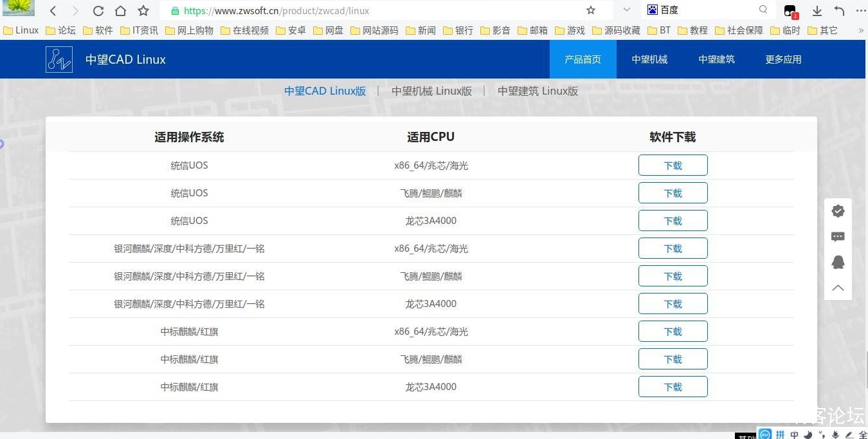
Task: Download 银河麒麟/深度 飞腾/鲲鹏/麒麟 version
Action: click(x=673, y=276)
